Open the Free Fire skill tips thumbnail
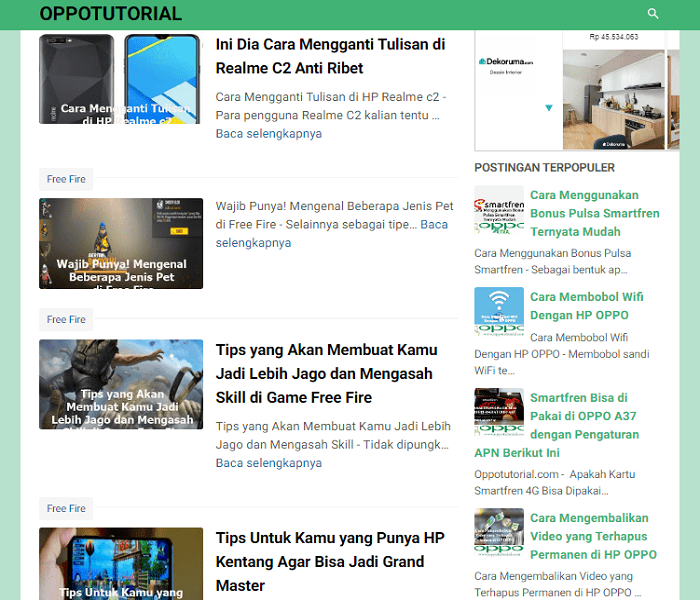 (x=121, y=384)
